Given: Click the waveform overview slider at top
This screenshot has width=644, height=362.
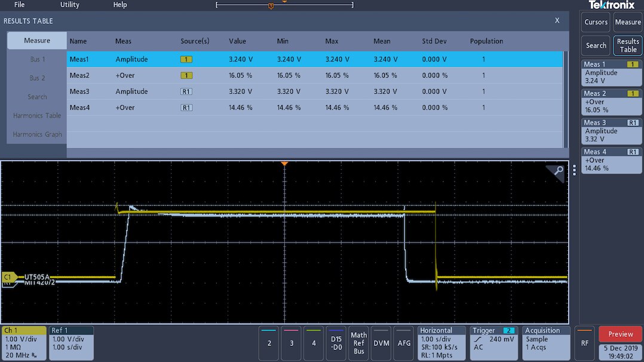Looking at the screenshot, I should pos(284,5).
